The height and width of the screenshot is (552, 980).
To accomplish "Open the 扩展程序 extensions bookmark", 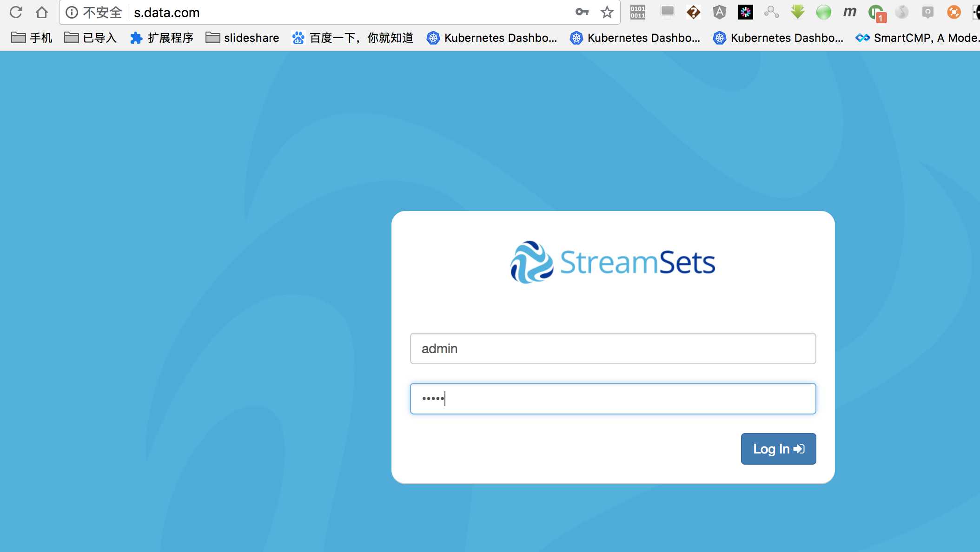I will (x=162, y=38).
